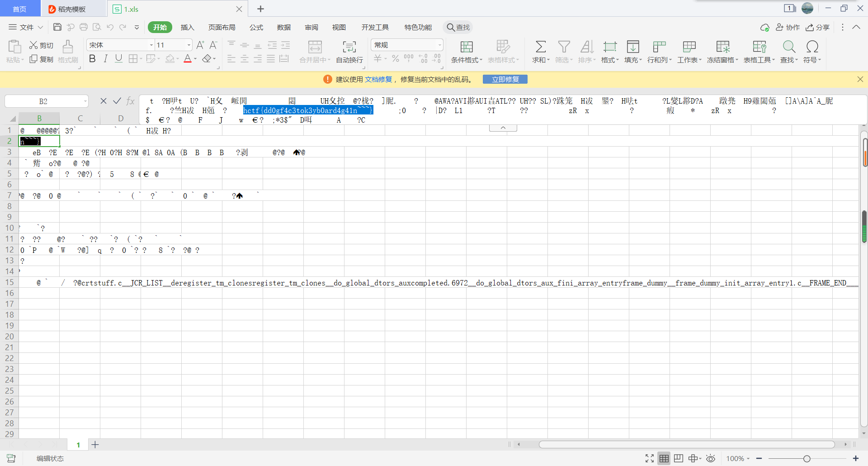Click the Repair Now (立即修复) button

click(x=505, y=80)
